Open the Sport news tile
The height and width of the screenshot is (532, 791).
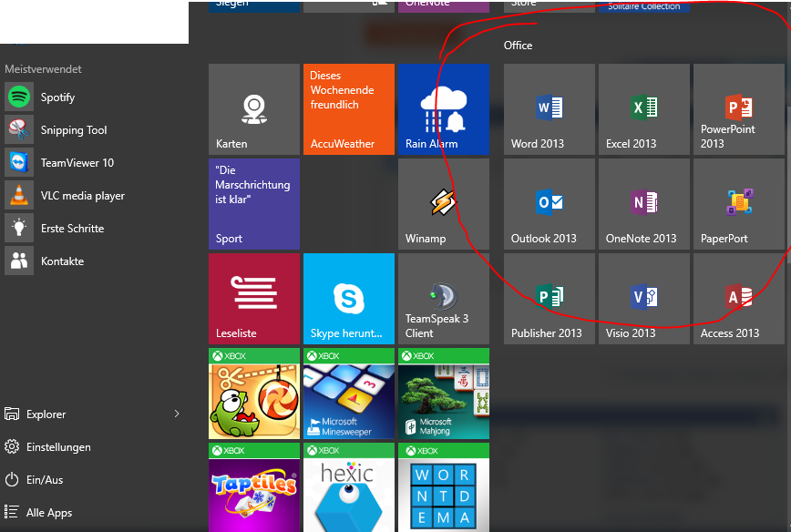253,204
